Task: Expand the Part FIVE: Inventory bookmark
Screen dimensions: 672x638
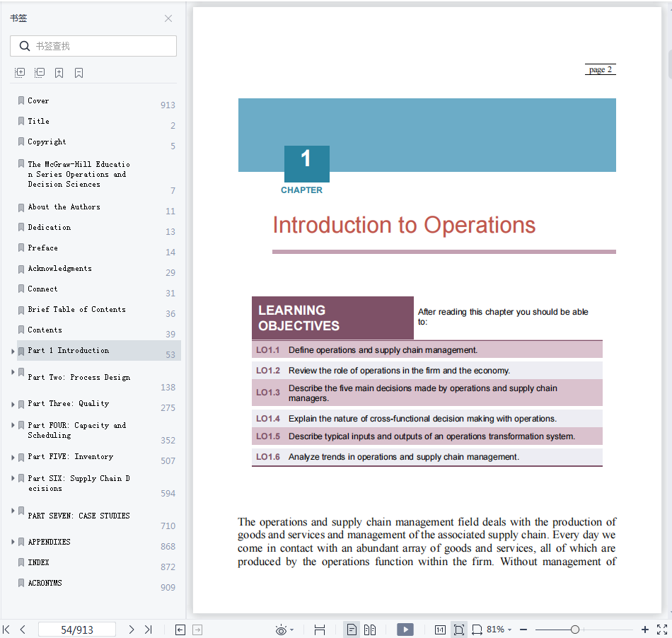Action: coord(13,458)
